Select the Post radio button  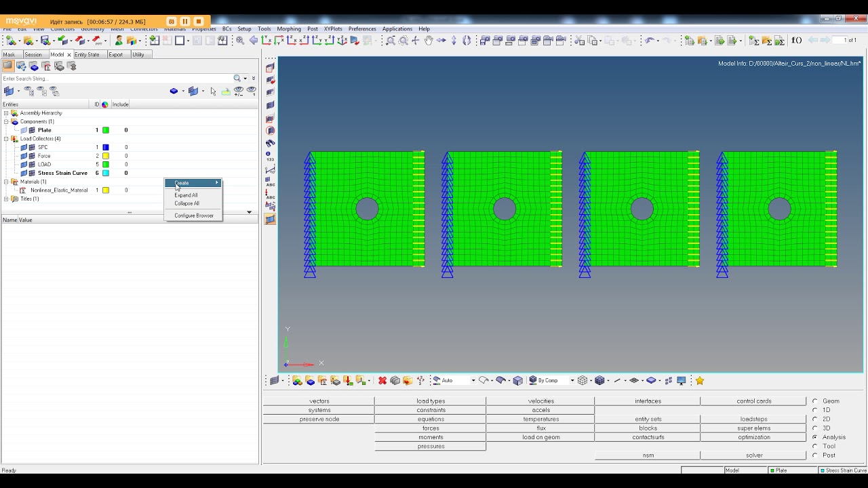click(815, 455)
